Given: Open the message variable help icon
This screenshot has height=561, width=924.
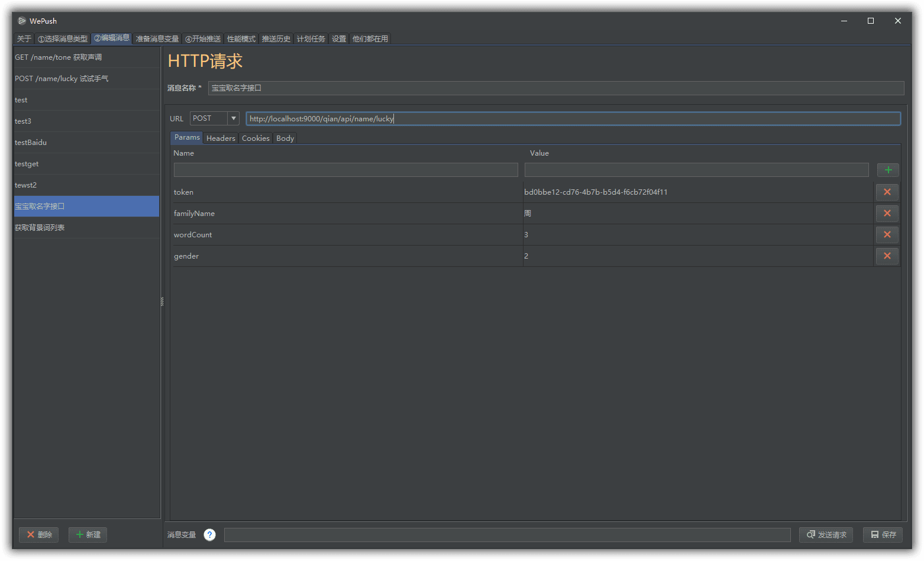Looking at the screenshot, I should 209,535.
